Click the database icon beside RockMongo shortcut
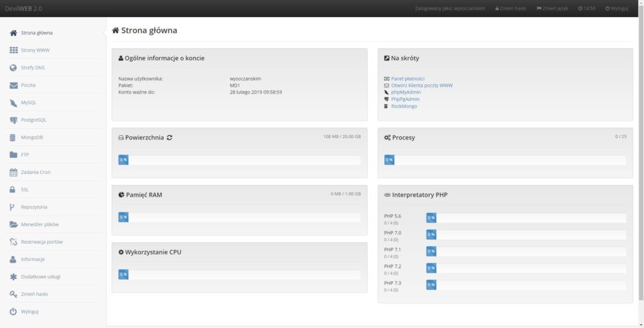 (386, 106)
